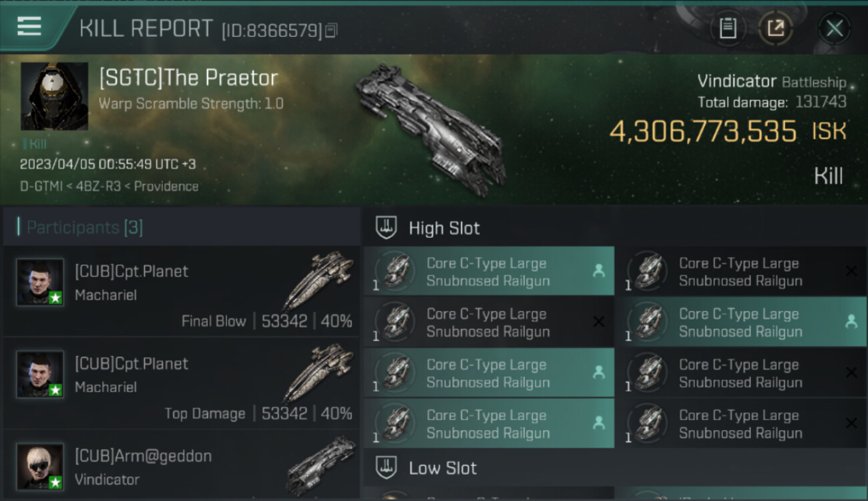Open the D-GTMI system location link
Image resolution: width=868 pixels, height=501 pixels.
click(38, 186)
